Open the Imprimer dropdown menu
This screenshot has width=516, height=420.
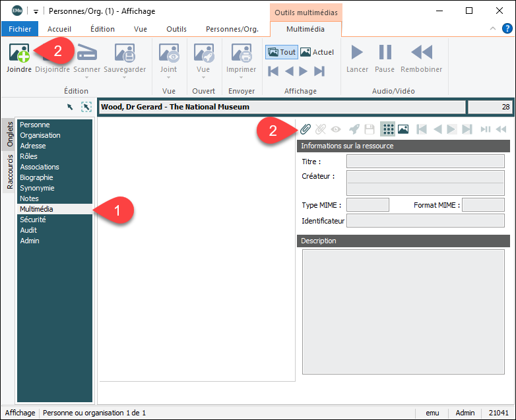pyautogui.click(x=241, y=77)
